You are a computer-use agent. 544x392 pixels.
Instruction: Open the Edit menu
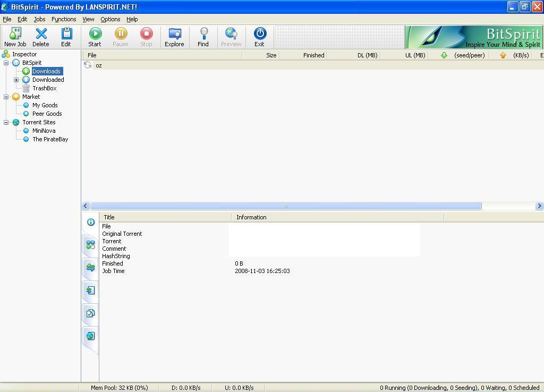[x=22, y=19]
